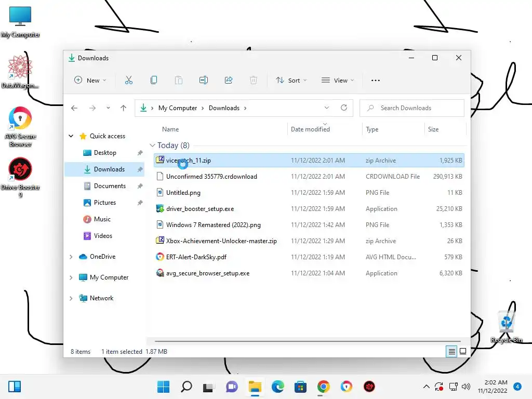Select Desktop in Quick access
This screenshot has width=532, height=399.
coord(104,153)
